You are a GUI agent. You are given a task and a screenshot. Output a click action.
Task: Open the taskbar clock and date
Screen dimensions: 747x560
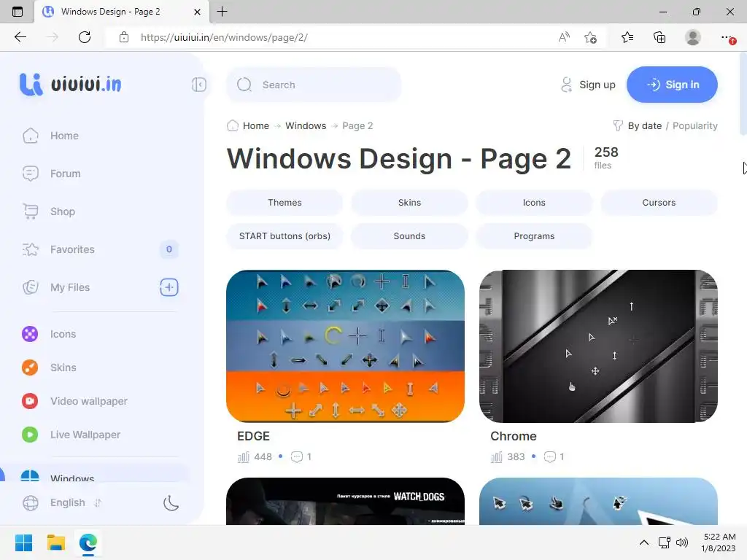719,542
